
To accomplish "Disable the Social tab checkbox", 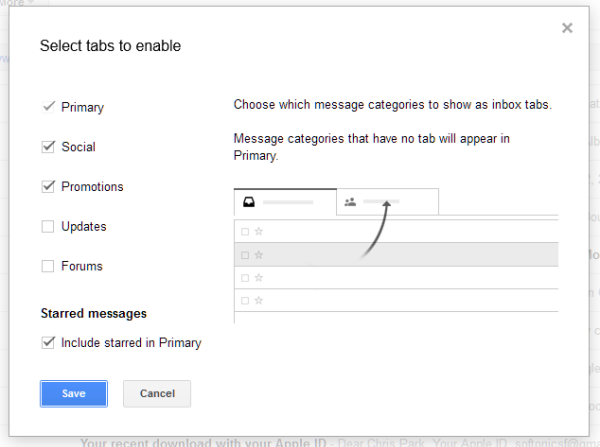I will (x=48, y=147).
